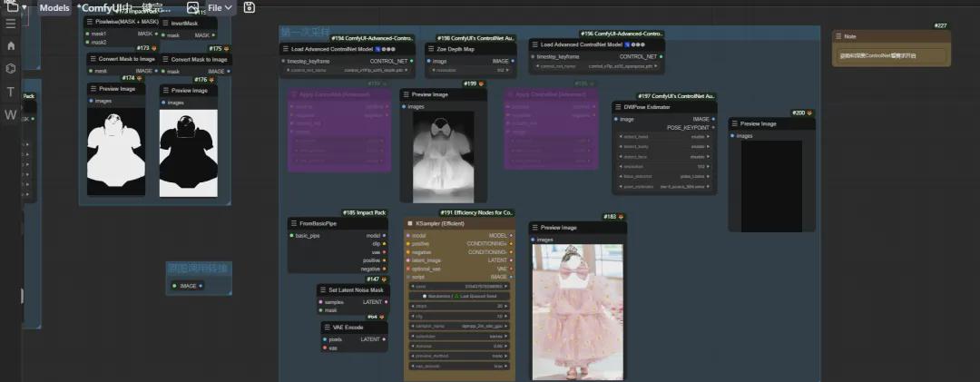Toggle vae_decode value in KSampler (Efficient)
The image size is (980, 382).
(459, 366)
